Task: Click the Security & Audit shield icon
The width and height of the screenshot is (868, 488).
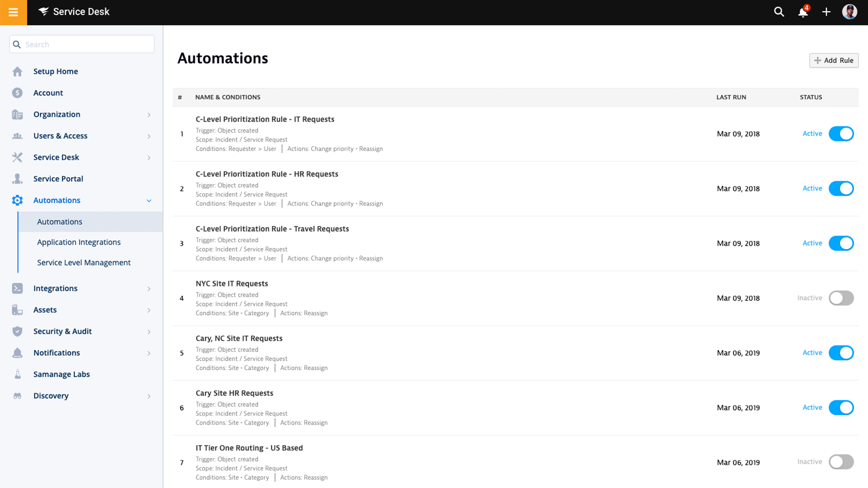Action: [17, 331]
